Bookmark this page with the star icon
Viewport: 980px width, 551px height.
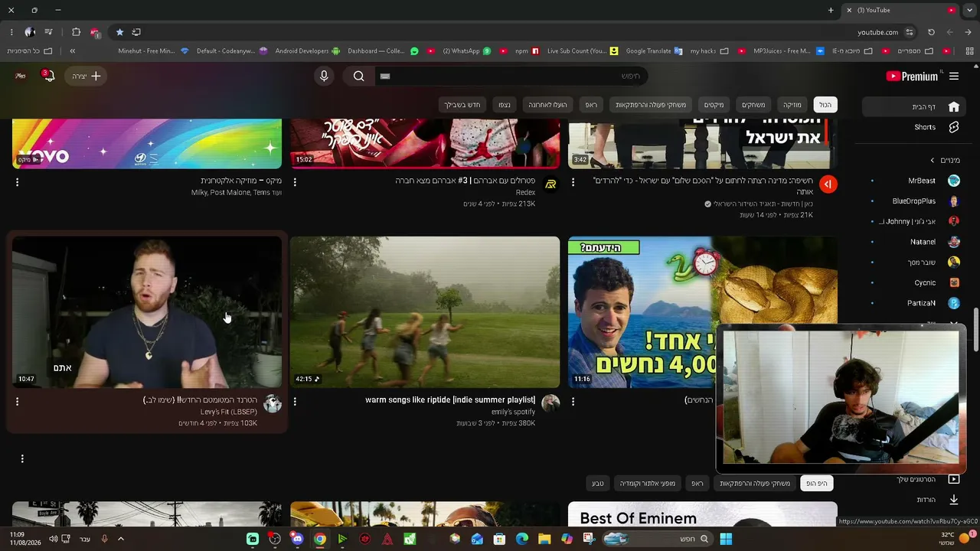click(119, 32)
